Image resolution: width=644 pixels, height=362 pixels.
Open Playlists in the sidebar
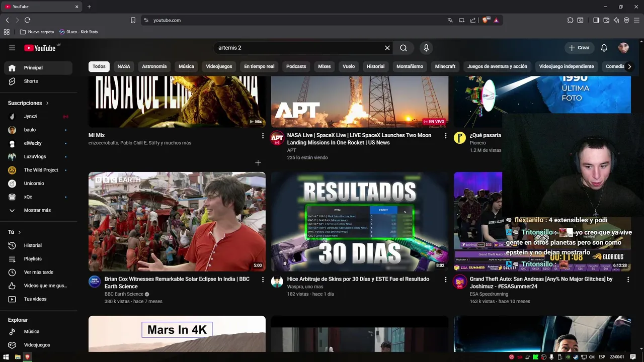pyautogui.click(x=38, y=258)
